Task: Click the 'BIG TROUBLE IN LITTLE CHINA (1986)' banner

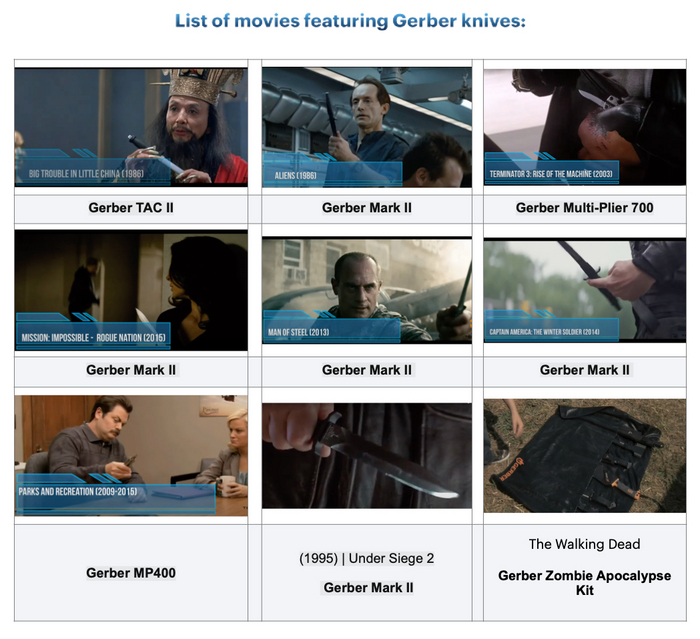Action: [x=93, y=172]
